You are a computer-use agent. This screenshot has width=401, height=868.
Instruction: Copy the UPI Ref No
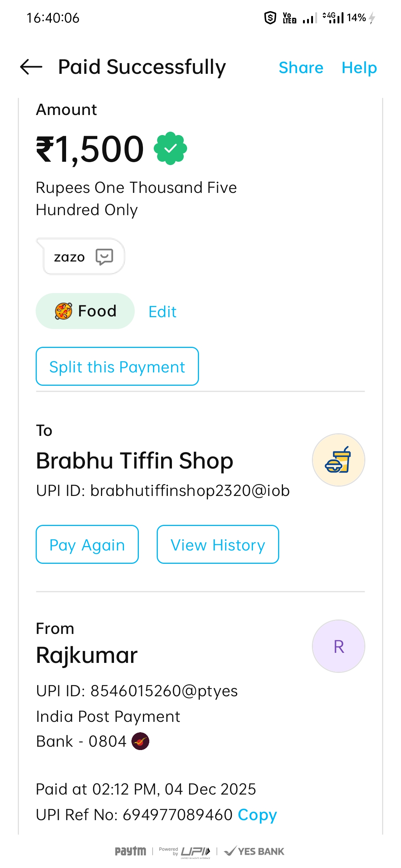pyautogui.click(x=257, y=815)
